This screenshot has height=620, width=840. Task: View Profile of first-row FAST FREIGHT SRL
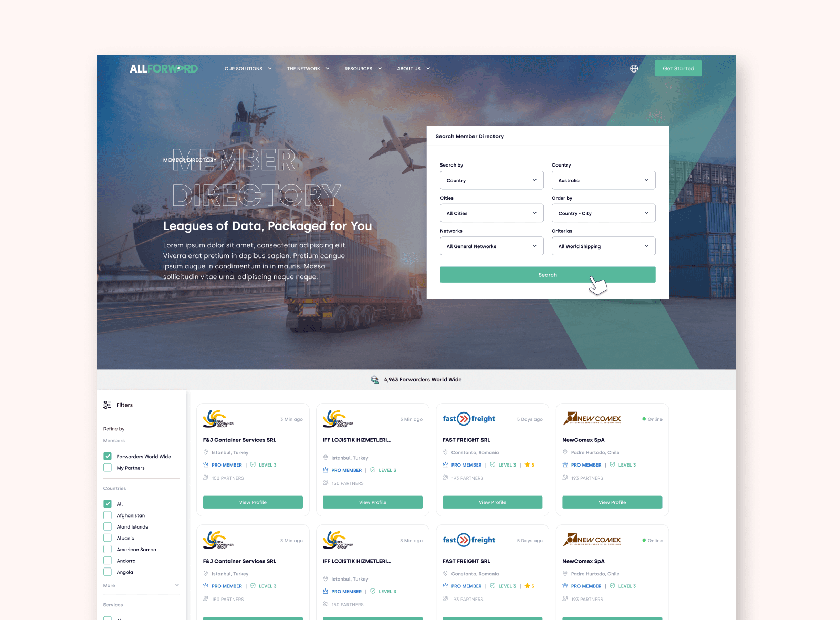coord(492,502)
